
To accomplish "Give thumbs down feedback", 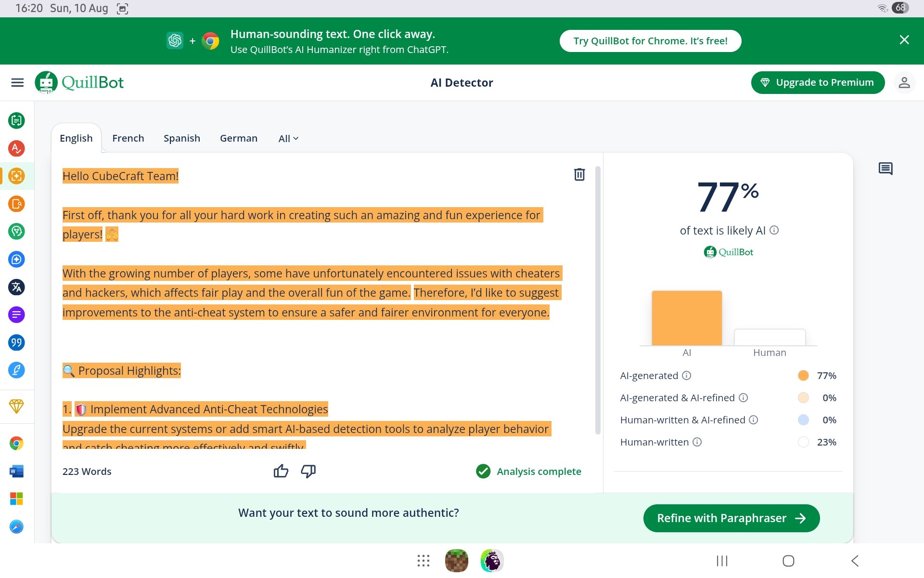I will pyautogui.click(x=308, y=471).
